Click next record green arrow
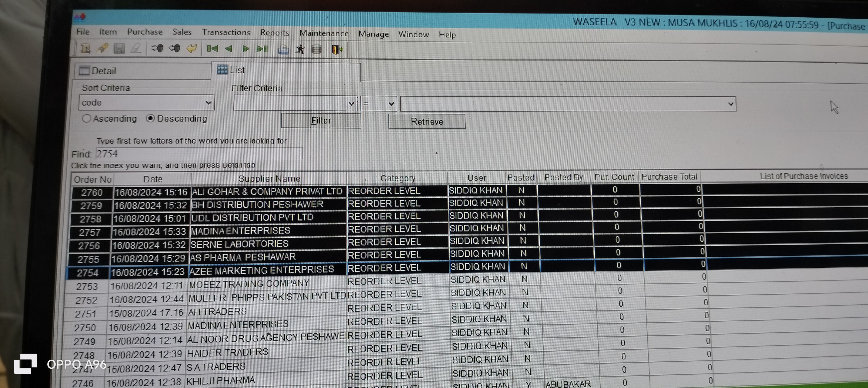 tap(246, 49)
